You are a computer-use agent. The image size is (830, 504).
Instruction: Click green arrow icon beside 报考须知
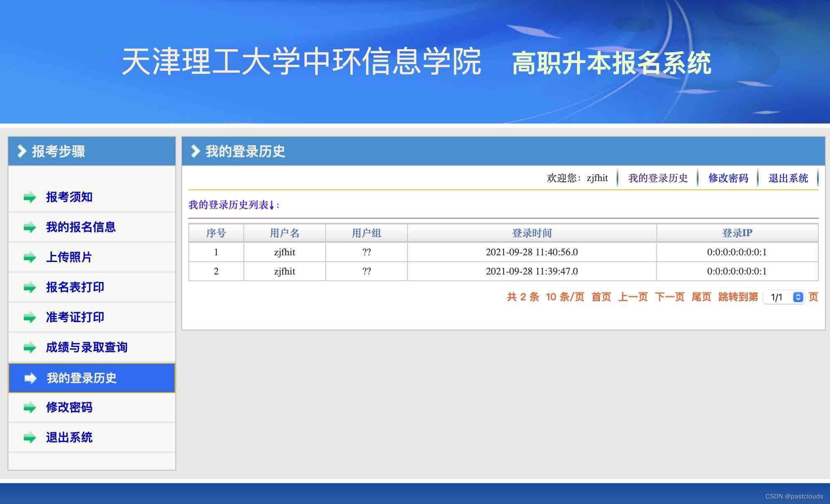click(30, 197)
